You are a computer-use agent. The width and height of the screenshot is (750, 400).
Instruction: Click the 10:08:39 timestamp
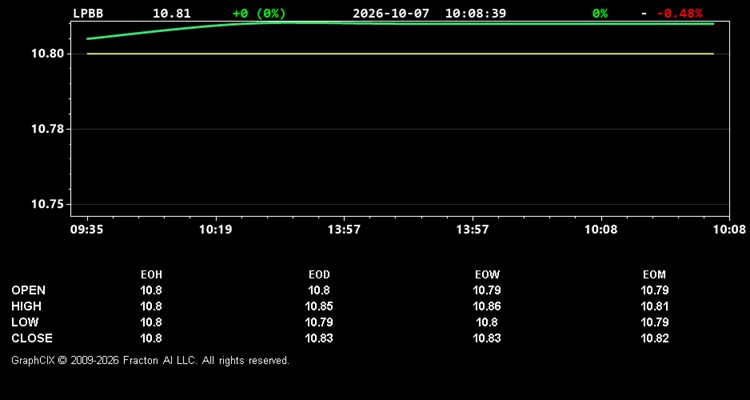(x=475, y=14)
